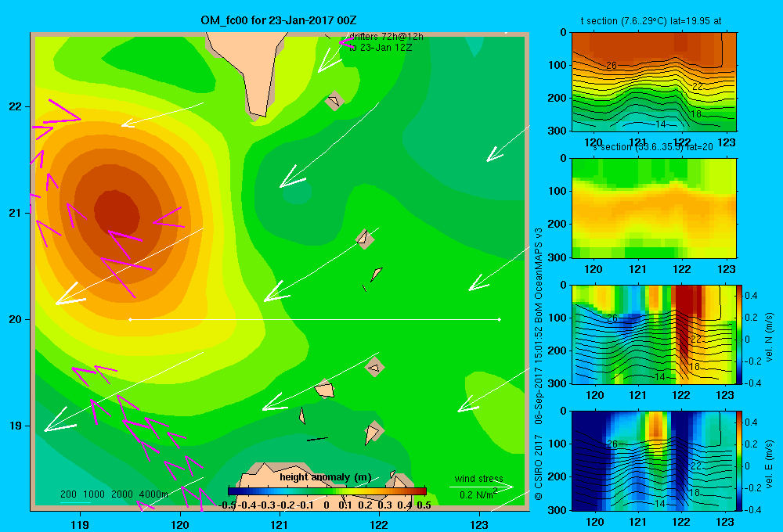Click longitude label 120 under salinity section

click(x=594, y=269)
